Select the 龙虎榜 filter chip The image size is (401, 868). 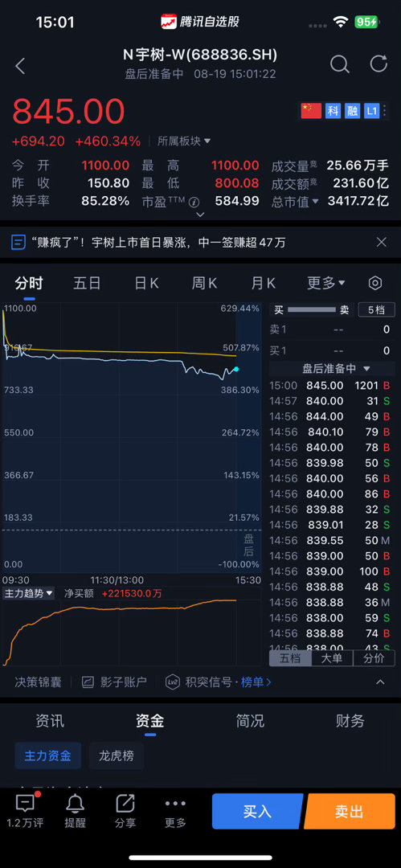pos(117,755)
